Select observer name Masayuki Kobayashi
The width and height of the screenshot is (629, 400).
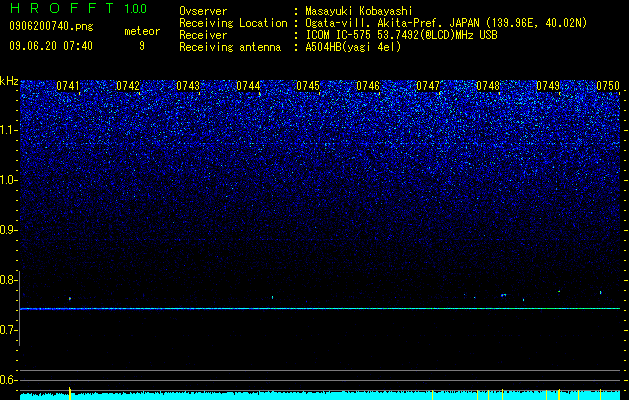359,11
